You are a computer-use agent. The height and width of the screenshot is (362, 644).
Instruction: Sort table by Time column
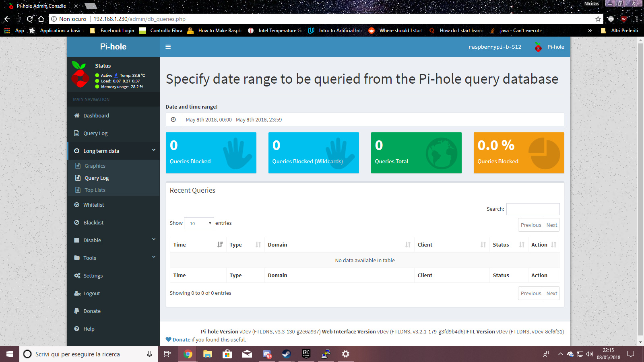[198, 245]
